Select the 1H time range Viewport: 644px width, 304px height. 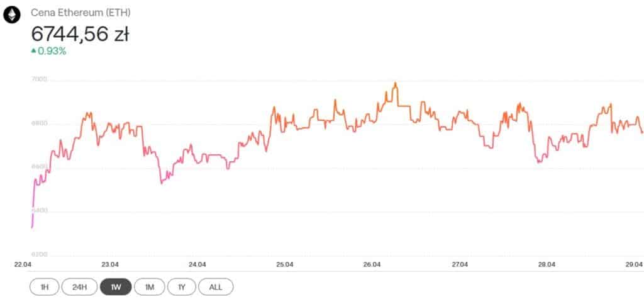click(45, 287)
